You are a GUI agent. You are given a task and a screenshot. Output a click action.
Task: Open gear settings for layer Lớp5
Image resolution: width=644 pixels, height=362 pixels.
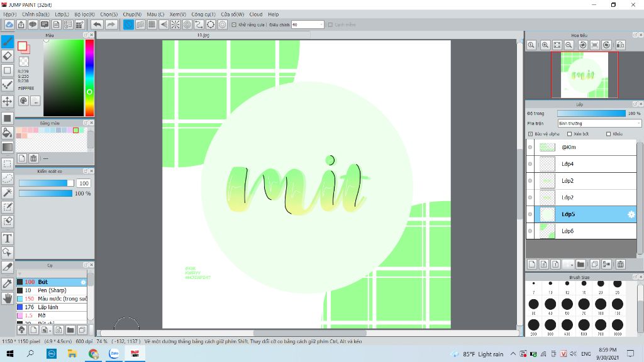(x=631, y=214)
